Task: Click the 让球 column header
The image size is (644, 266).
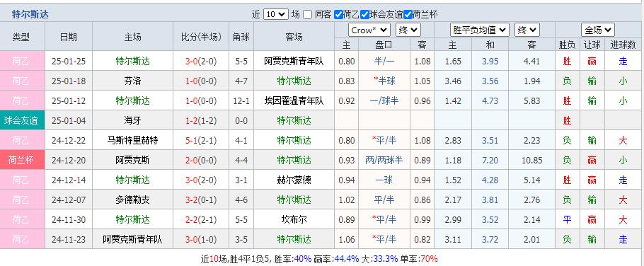Action: tap(592, 45)
